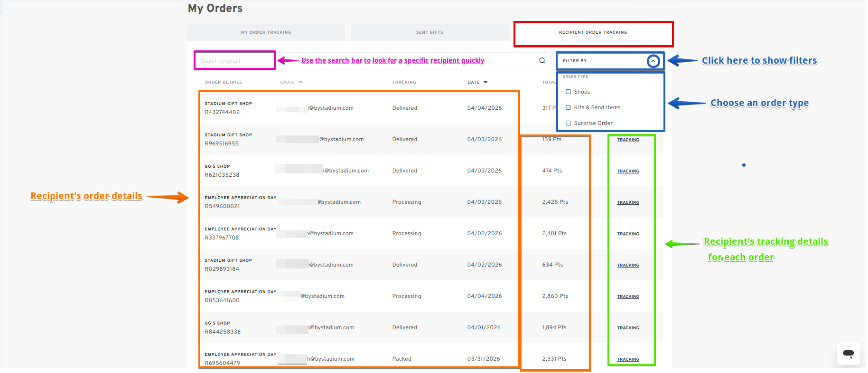Enable the Kits & Send Items filter
The width and height of the screenshot is (868, 373).
click(568, 107)
